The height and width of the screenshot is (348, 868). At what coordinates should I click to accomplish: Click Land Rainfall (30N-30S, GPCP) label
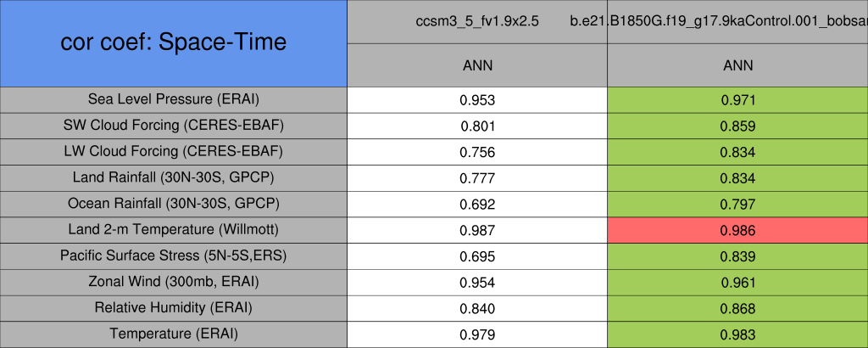point(174,178)
